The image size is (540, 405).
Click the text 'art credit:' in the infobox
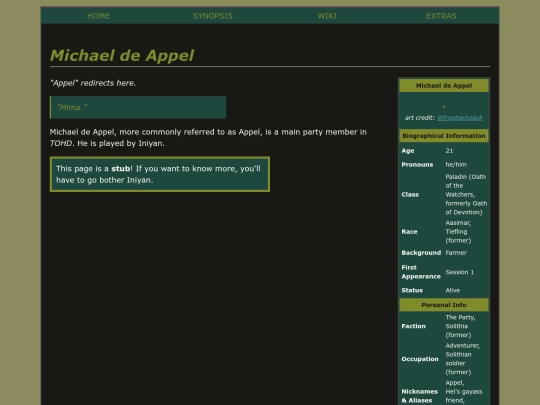tap(419, 118)
